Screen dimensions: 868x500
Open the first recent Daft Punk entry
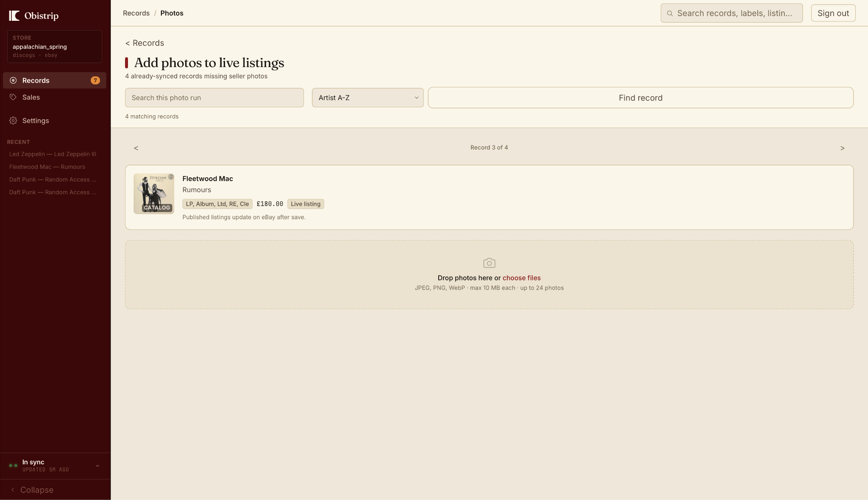[x=53, y=179]
